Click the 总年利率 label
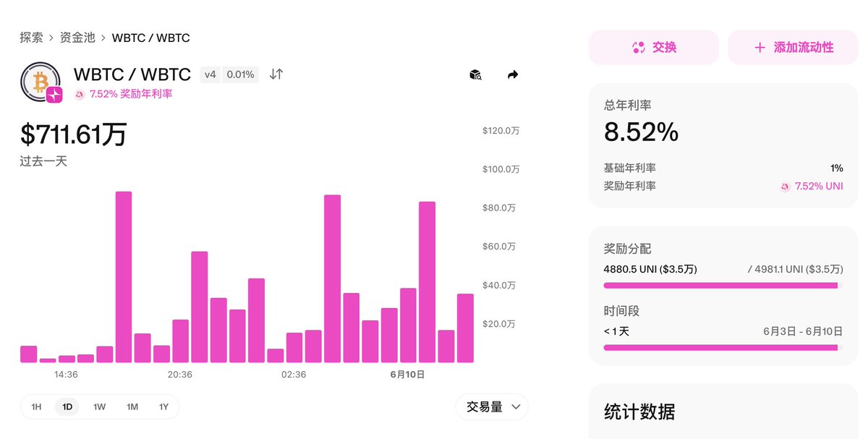This screenshot has width=868, height=439. click(x=627, y=106)
